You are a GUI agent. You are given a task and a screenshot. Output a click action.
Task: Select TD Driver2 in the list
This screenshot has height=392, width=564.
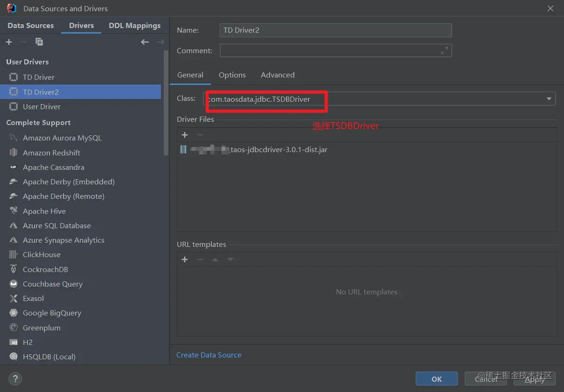81,92
